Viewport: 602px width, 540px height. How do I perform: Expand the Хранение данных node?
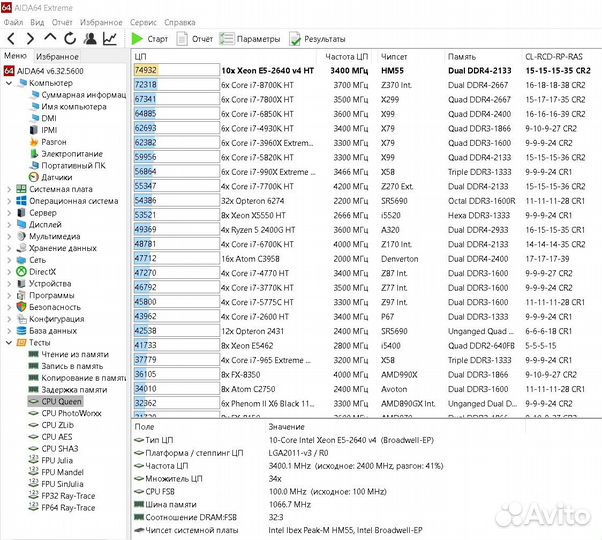point(9,248)
